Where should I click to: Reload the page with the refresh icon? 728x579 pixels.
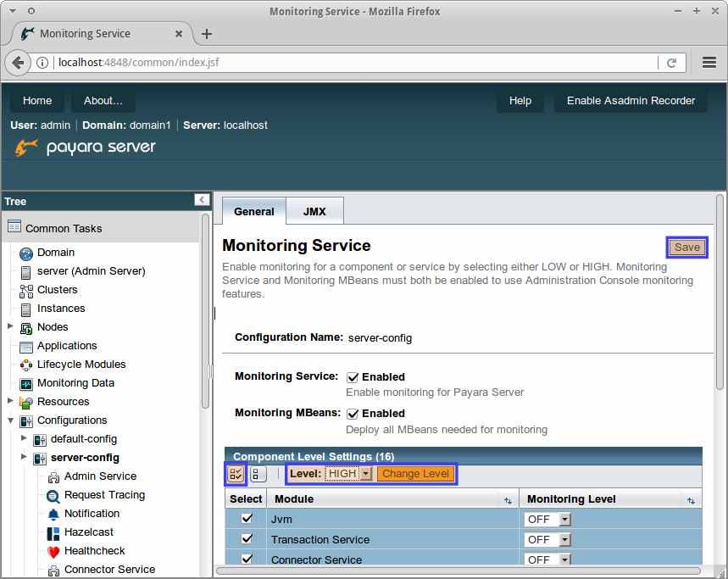(671, 63)
